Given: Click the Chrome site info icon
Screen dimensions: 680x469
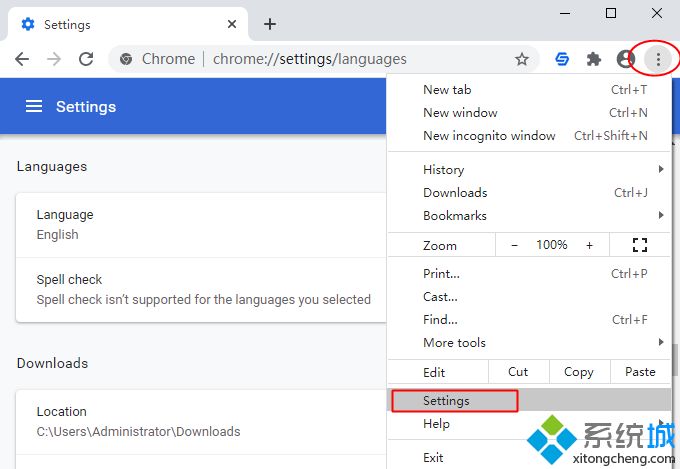Looking at the screenshot, I should (x=126, y=59).
